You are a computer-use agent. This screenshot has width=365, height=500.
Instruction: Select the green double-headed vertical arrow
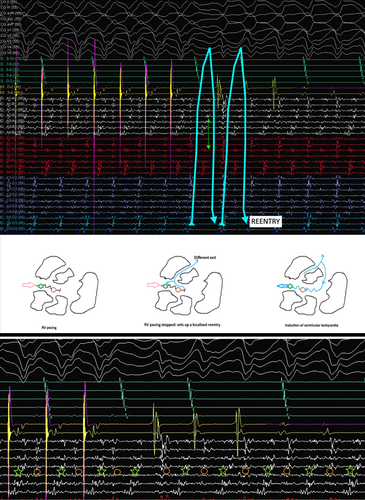pos(208,134)
